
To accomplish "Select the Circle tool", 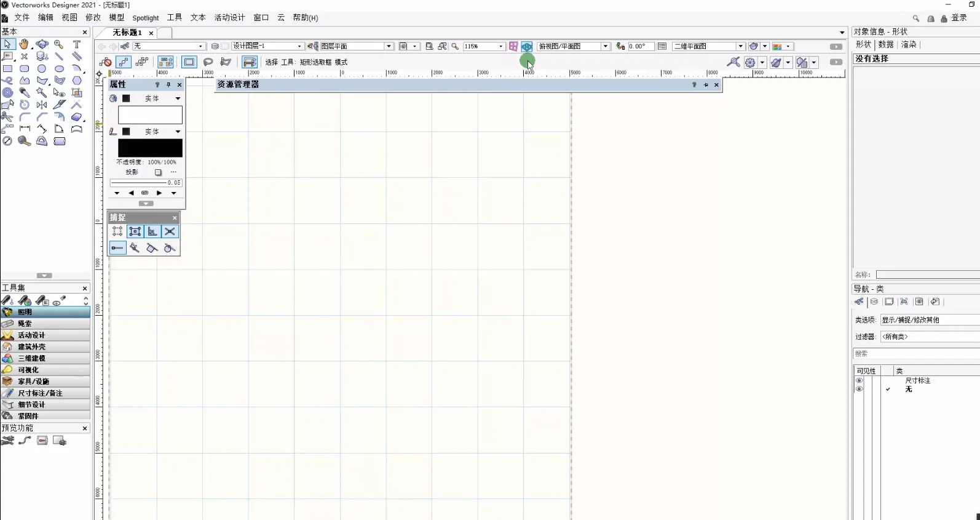I will pos(42,68).
